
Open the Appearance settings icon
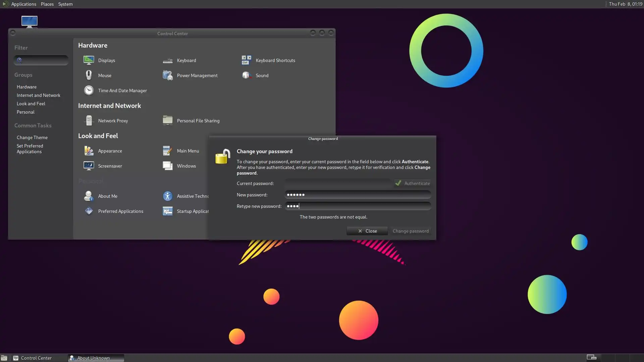89,151
